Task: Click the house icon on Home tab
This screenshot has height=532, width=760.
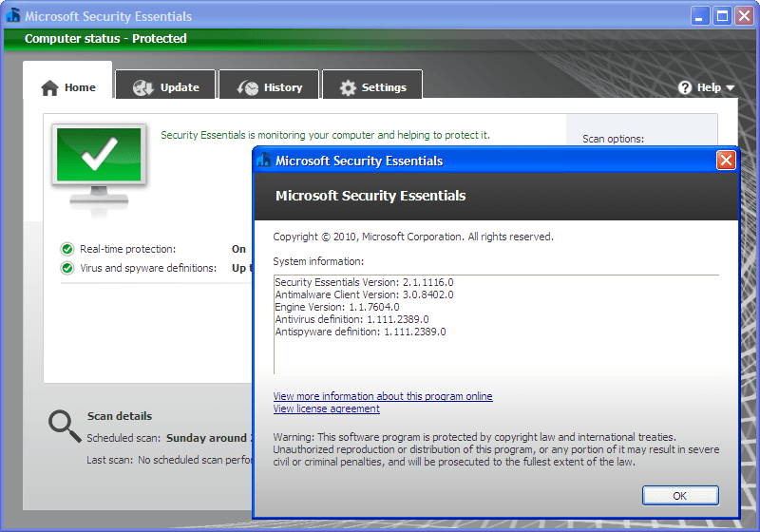Action: (x=50, y=87)
